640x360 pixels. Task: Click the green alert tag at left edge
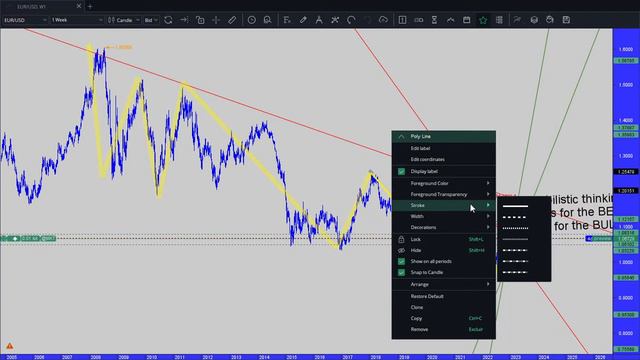[28, 238]
